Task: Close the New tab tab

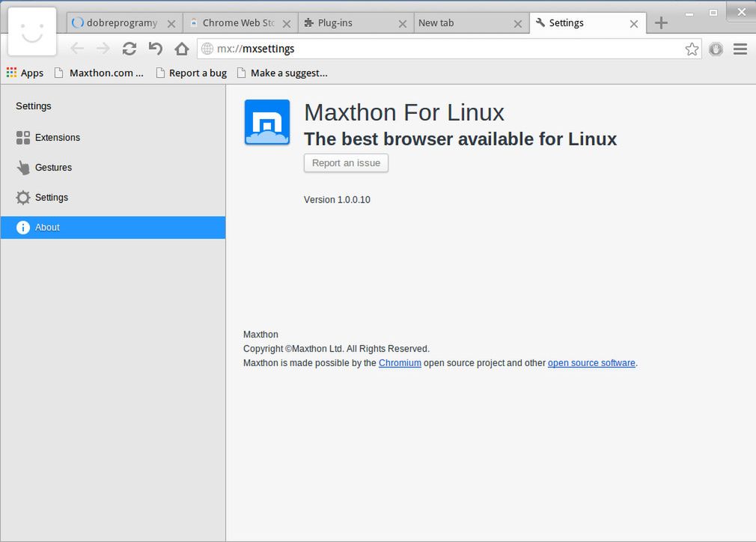Action: click(x=518, y=24)
